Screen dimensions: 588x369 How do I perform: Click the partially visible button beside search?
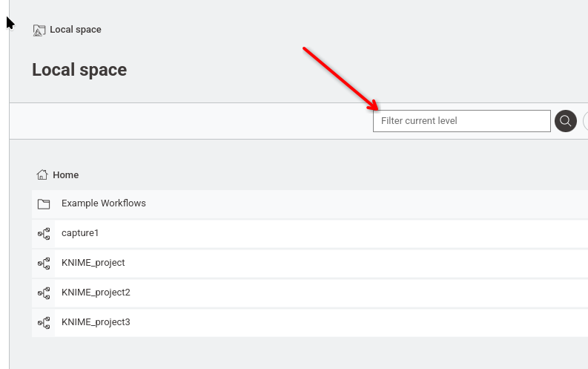585,121
